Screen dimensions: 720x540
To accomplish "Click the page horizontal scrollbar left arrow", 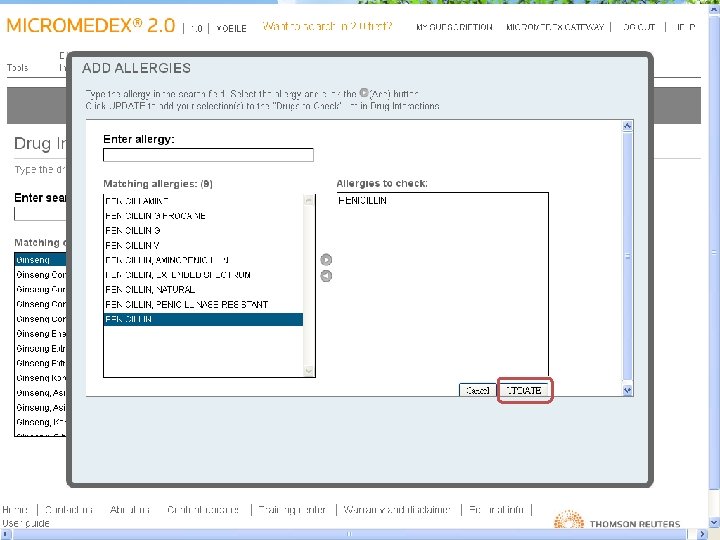I will coord(6,534).
